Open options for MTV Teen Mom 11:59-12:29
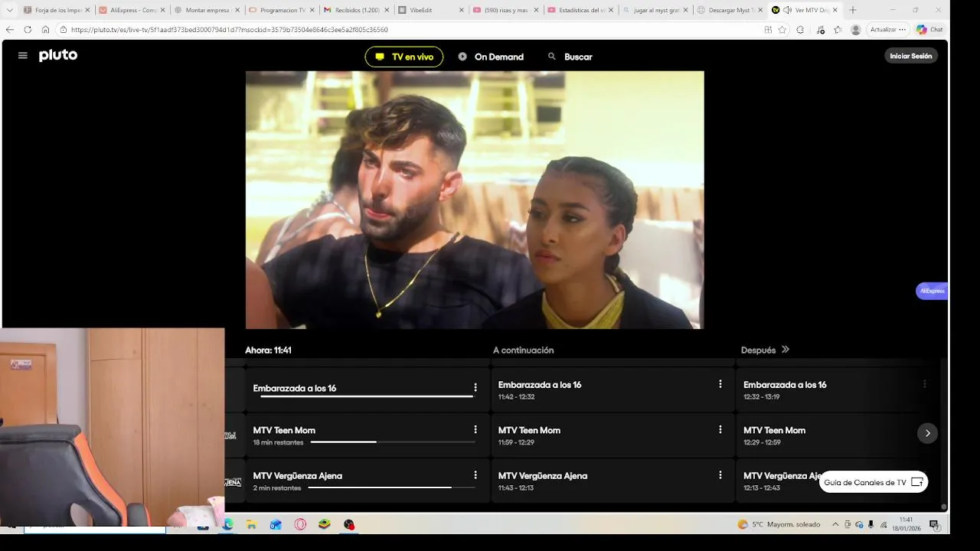The height and width of the screenshot is (551, 980). [720, 430]
